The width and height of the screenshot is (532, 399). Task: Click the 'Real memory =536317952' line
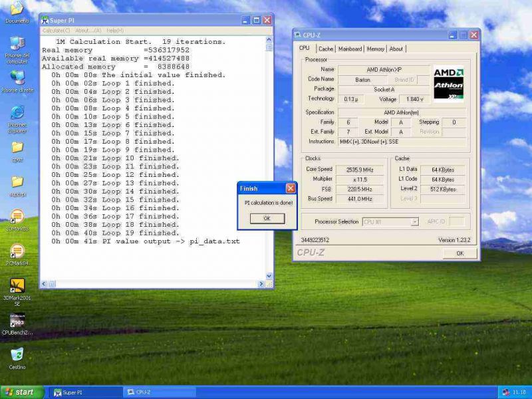116,51
